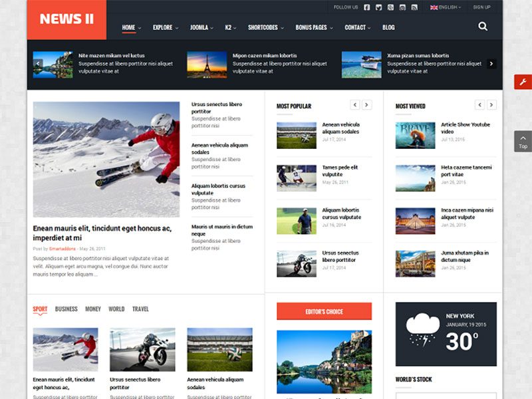Viewport: 532px width, 399px height.
Task: Open the Google Plus follow icon
Action: click(x=390, y=7)
